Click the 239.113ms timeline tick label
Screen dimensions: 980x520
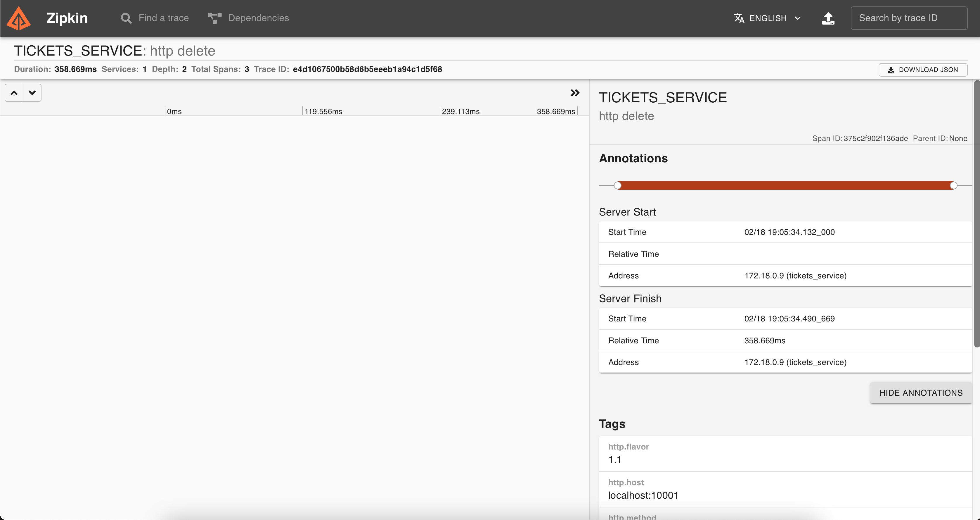461,111
